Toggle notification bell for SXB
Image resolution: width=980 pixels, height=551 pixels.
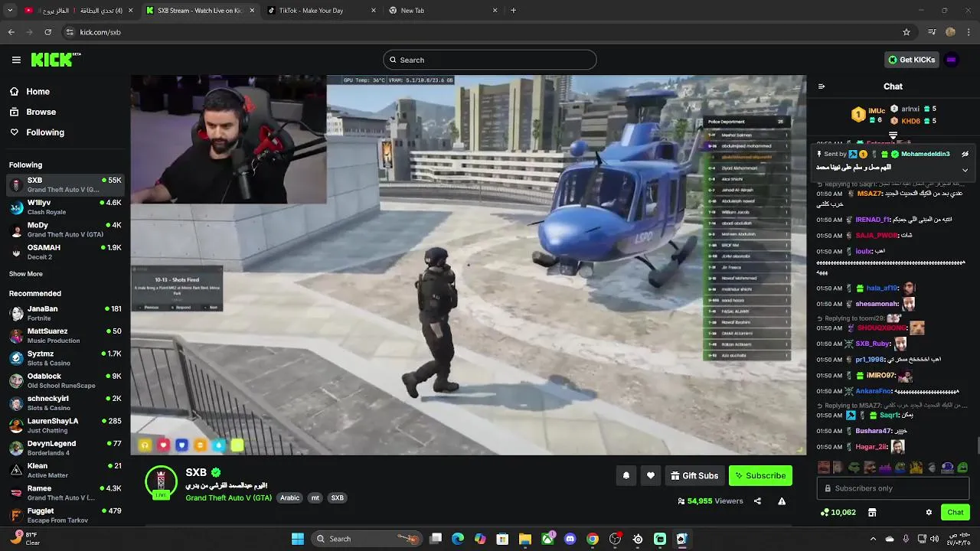pyautogui.click(x=626, y=475)
